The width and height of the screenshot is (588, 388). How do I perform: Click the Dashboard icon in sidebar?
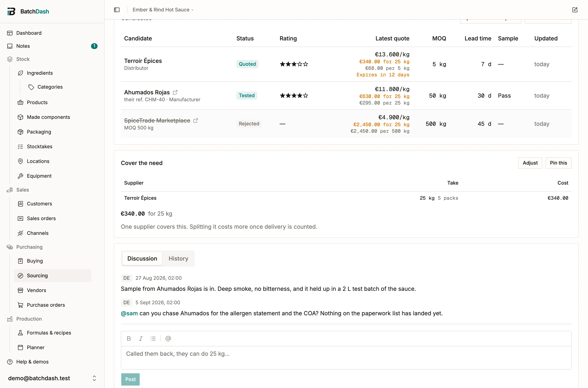[x=10, y=33]
